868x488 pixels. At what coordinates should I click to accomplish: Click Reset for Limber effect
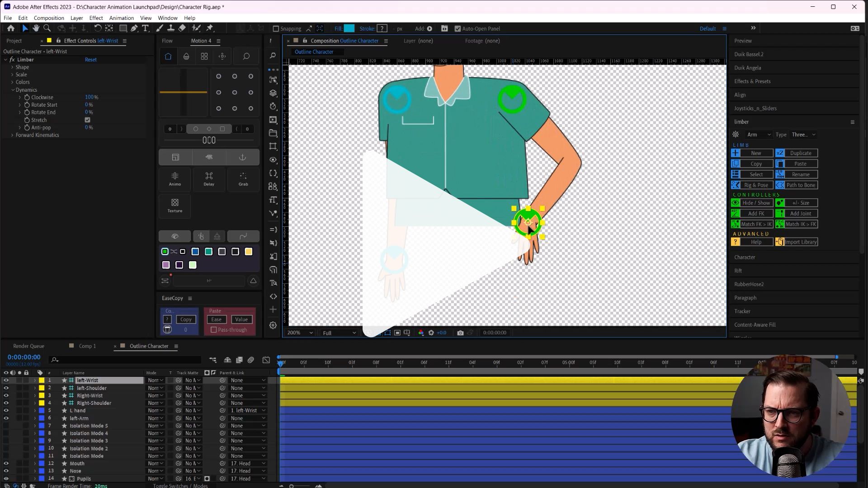[90, 60]
